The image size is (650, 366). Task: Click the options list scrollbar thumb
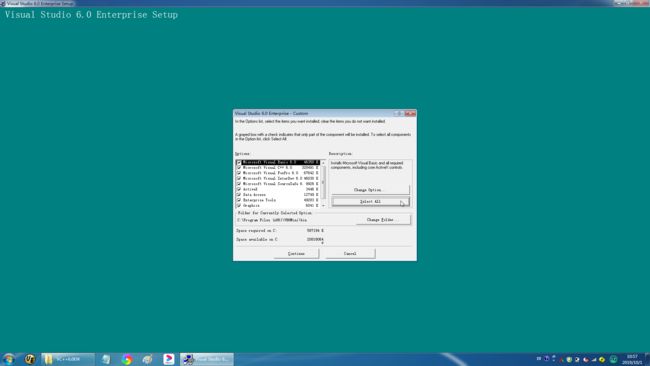323,182
